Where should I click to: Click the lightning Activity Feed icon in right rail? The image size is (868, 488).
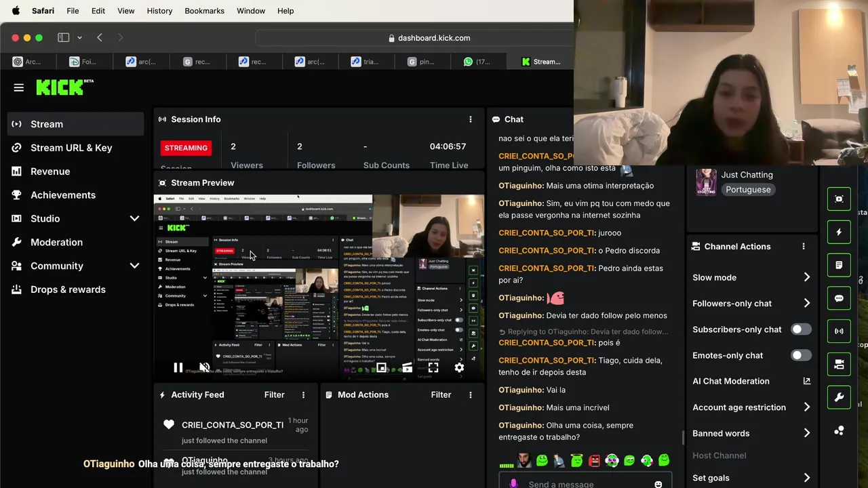(x=839, y=232)
